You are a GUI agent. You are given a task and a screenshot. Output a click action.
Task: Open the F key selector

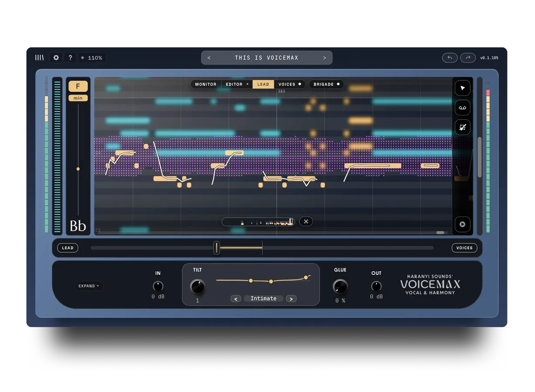[78, 86]
